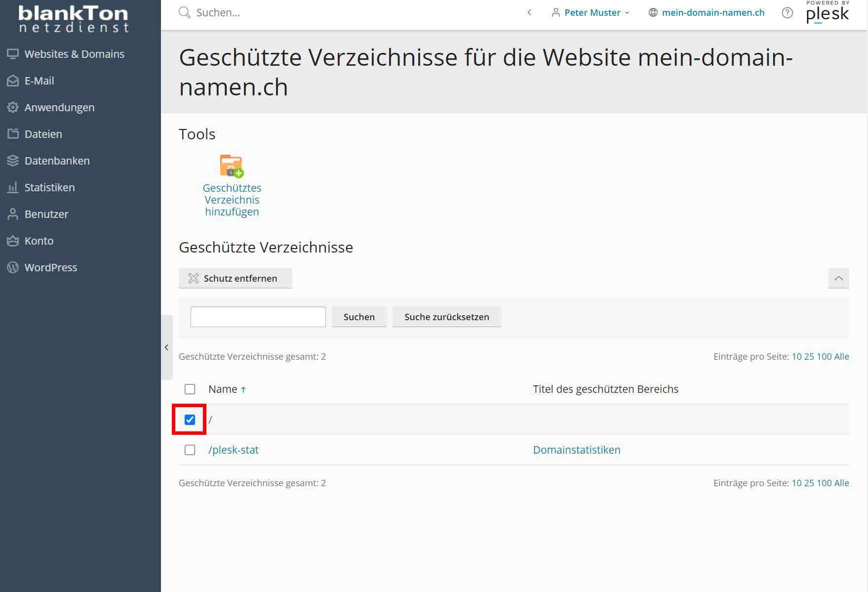This screenshot has height=592, width=868.
Task: Toggle the select-all checkbox by Name
Action: (x=190, y=389)
